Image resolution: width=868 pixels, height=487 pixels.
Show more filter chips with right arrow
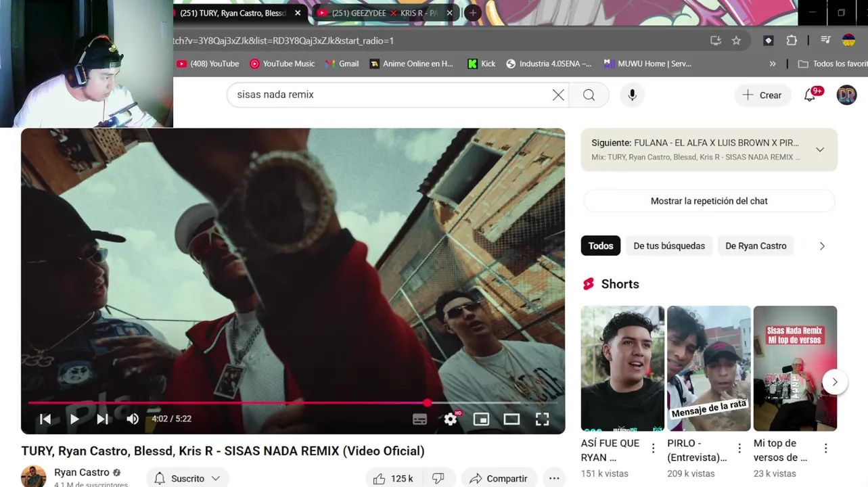822,246
